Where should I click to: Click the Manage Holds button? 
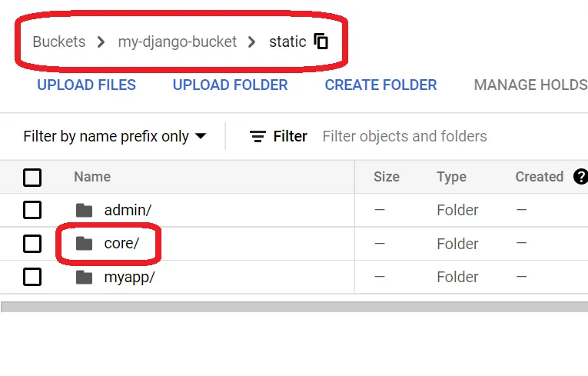tap(530, 85)
